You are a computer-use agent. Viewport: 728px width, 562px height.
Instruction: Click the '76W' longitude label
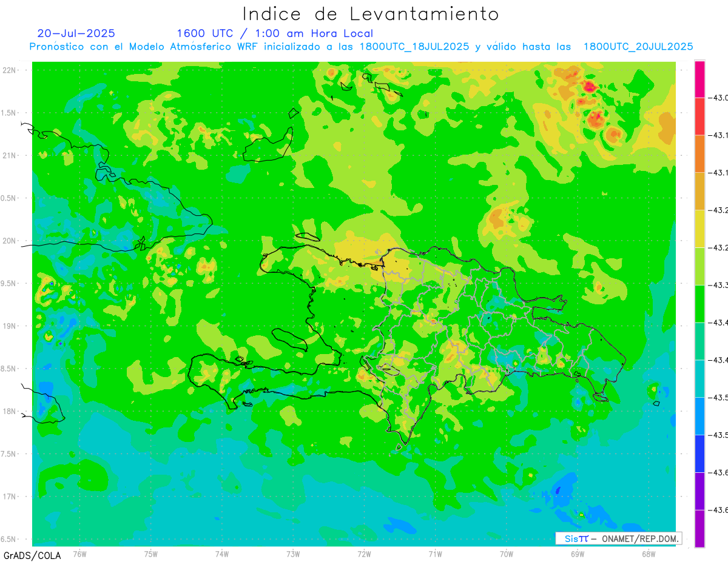pyautogui.click(x=79, y=554)
